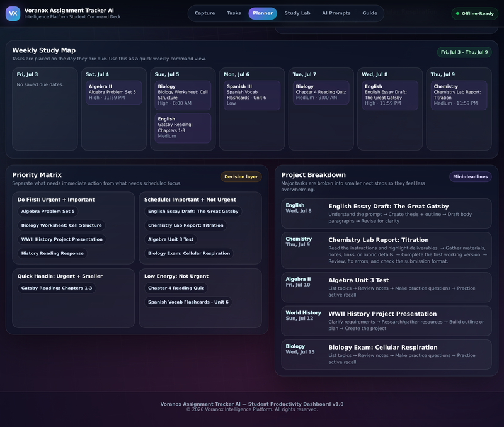Click the Mini-deadlines badge

tap(470, 177)
